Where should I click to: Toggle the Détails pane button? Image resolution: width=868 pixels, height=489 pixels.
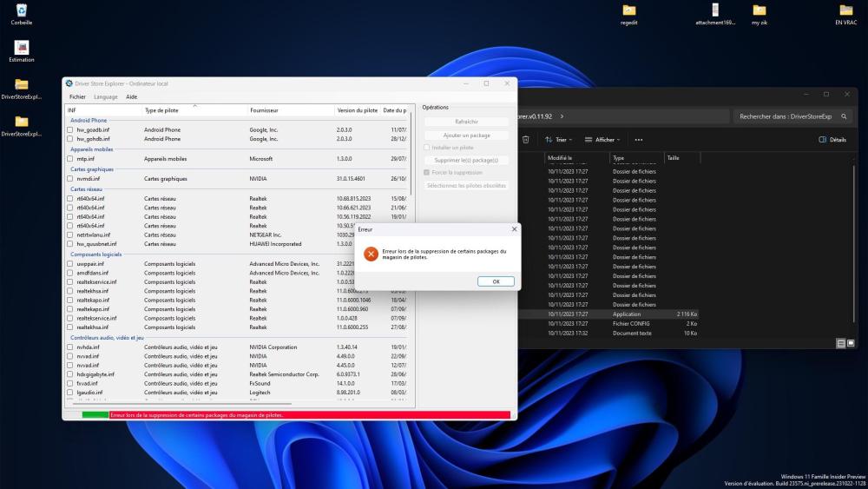(x=832, y=139)
